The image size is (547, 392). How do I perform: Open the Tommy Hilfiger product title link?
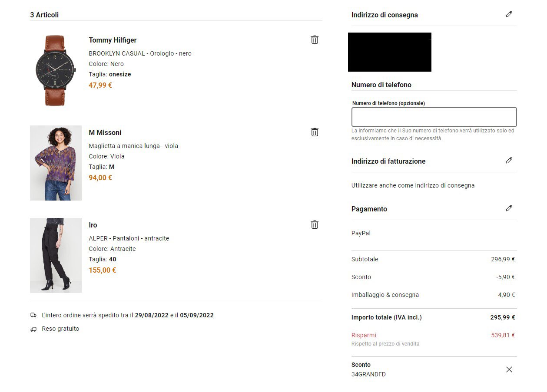pos(113,40)
